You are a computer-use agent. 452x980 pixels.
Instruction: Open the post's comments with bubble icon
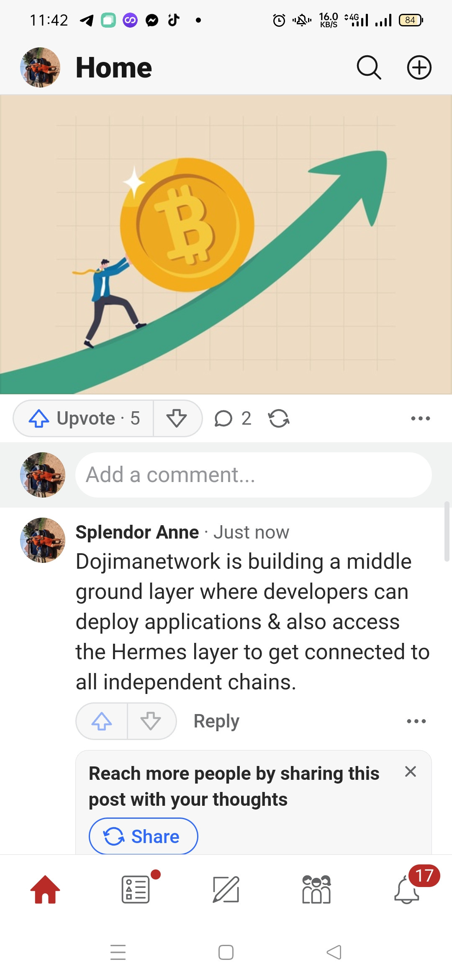pos(233,418)
